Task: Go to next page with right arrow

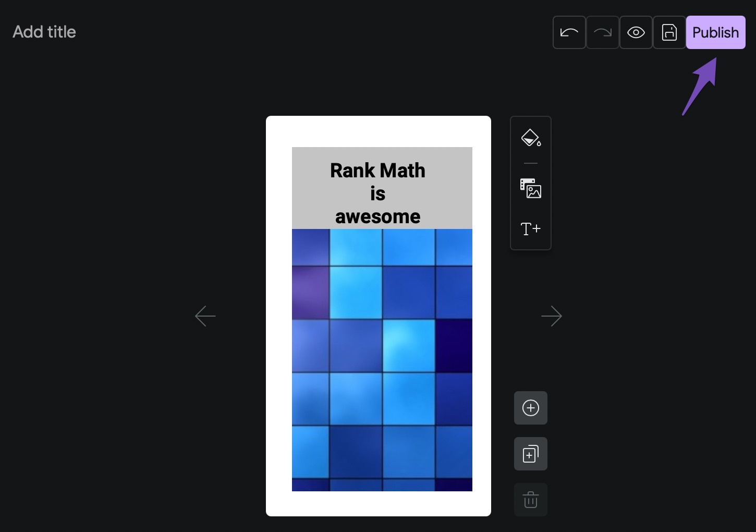Action: 552,316
